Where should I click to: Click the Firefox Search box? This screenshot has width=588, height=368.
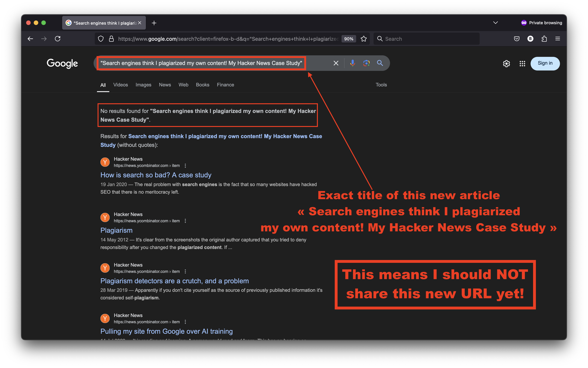click(426, 39)
